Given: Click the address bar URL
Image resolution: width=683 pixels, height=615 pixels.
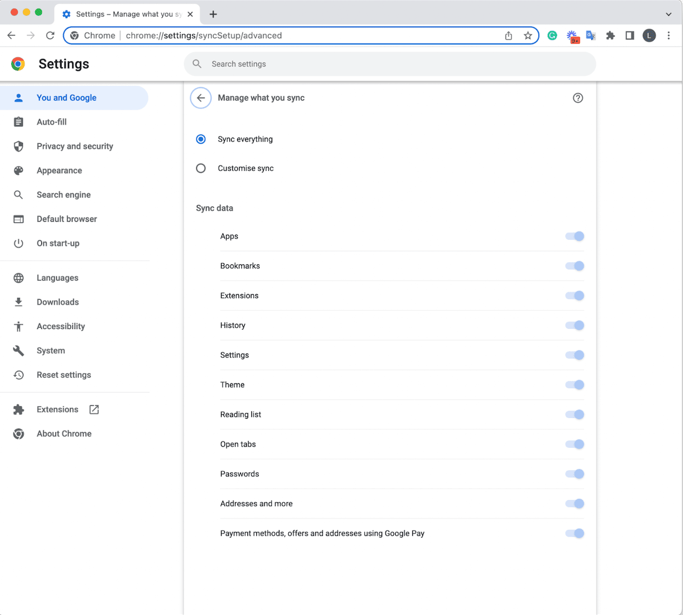Looking at the screenshot, I should pyautogui.click(x=204, y=36).
